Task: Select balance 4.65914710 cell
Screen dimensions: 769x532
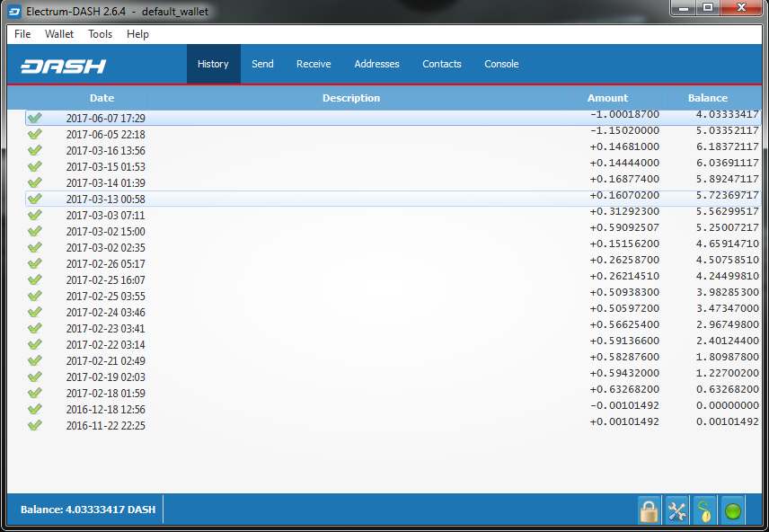Action: point(728,244)
